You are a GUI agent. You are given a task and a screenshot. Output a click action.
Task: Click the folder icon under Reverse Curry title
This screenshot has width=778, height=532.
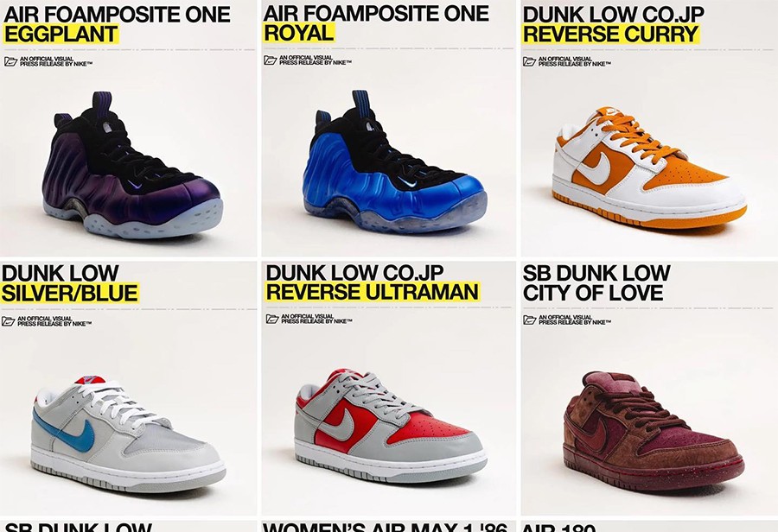[x=529, y=62]
